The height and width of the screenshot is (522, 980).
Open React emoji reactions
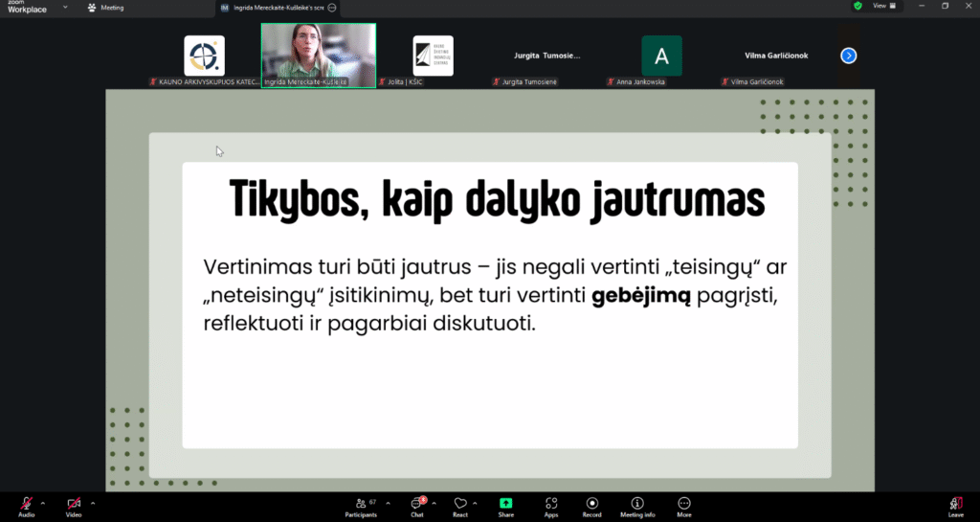pos(460,505)
